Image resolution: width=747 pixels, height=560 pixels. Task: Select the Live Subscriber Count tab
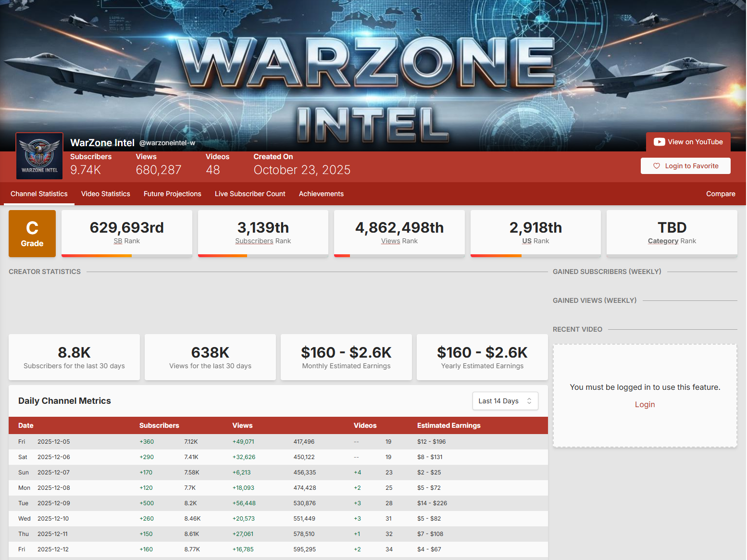tap(250, 194)
